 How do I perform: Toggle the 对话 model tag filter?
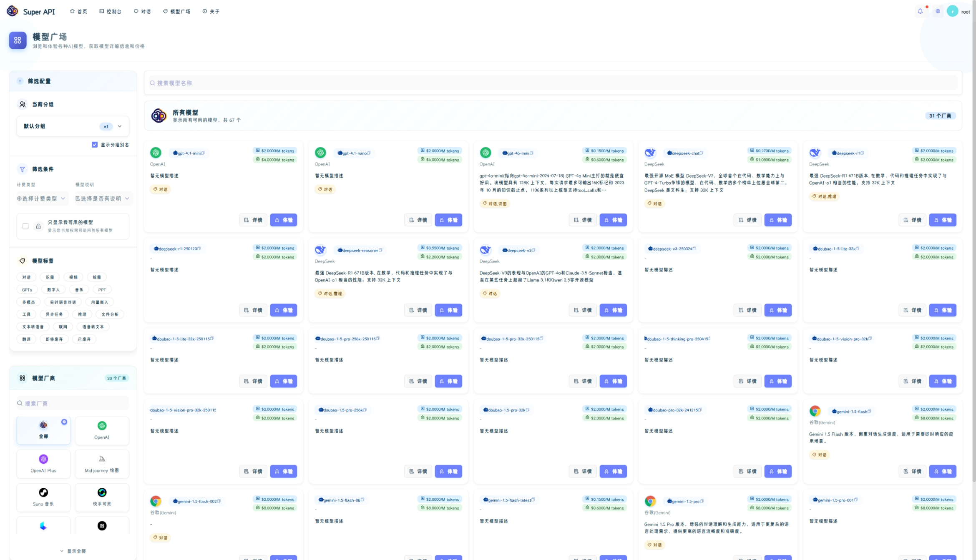click(x=27, y=277)
